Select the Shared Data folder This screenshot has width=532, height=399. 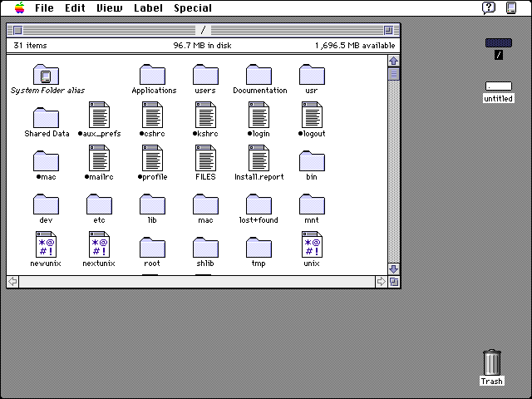pos(47,118)
